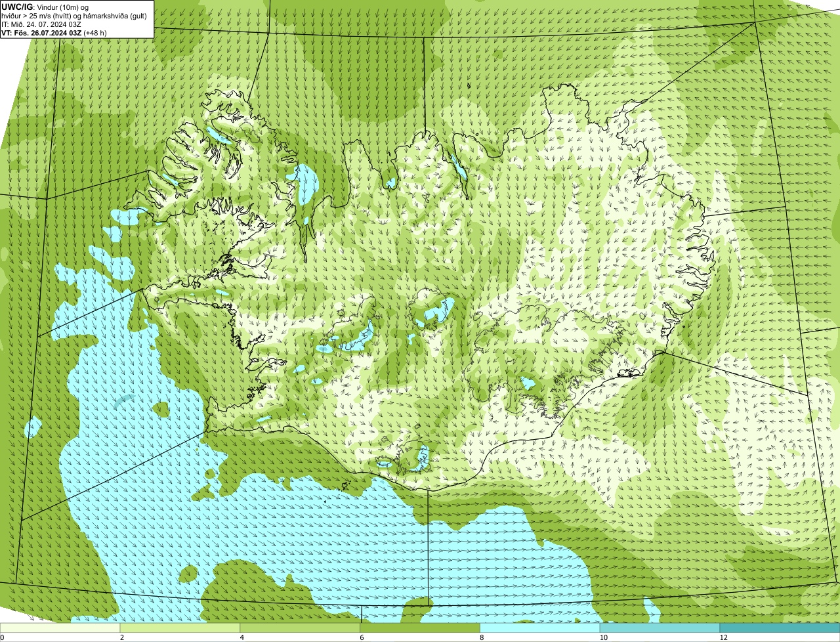Click the medium green 4–6 m/s color bar segment
This screenshot has width=840, height=642.
[x=301, y=628]
